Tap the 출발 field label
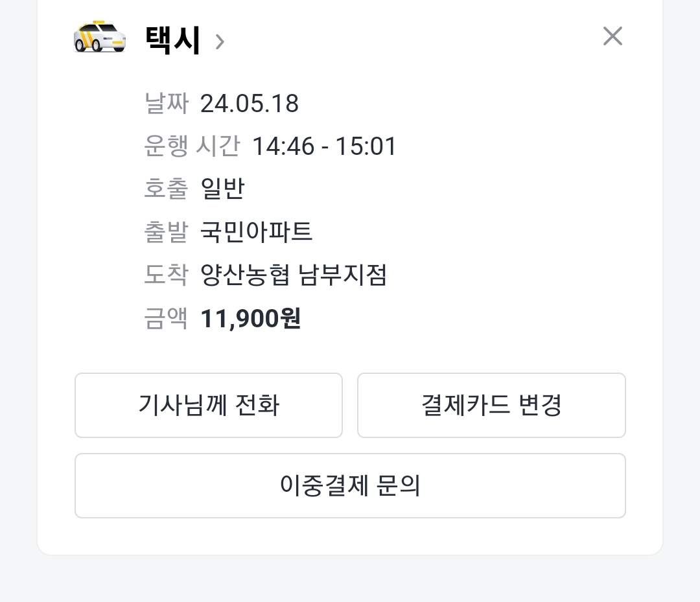 tap(166, 232)
